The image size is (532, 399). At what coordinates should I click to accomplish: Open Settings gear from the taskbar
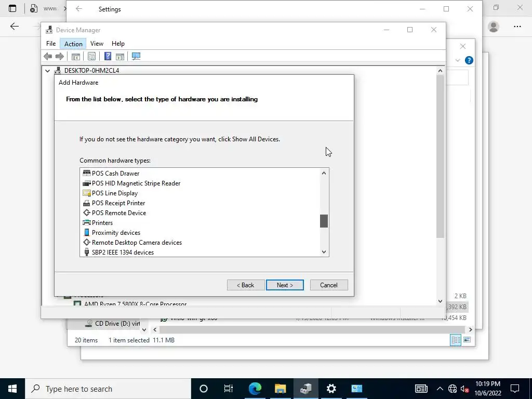(331, 389)
